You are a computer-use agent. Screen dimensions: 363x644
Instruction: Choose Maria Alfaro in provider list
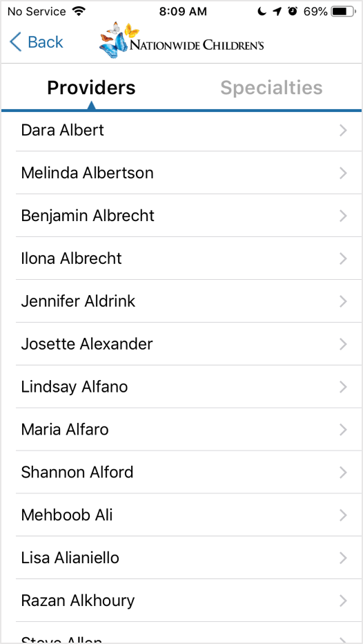(189, 430)
